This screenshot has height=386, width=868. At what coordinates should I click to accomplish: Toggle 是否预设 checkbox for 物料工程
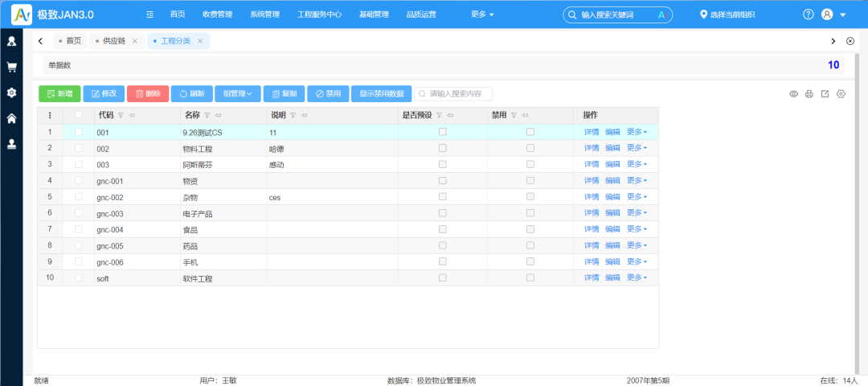443,148
